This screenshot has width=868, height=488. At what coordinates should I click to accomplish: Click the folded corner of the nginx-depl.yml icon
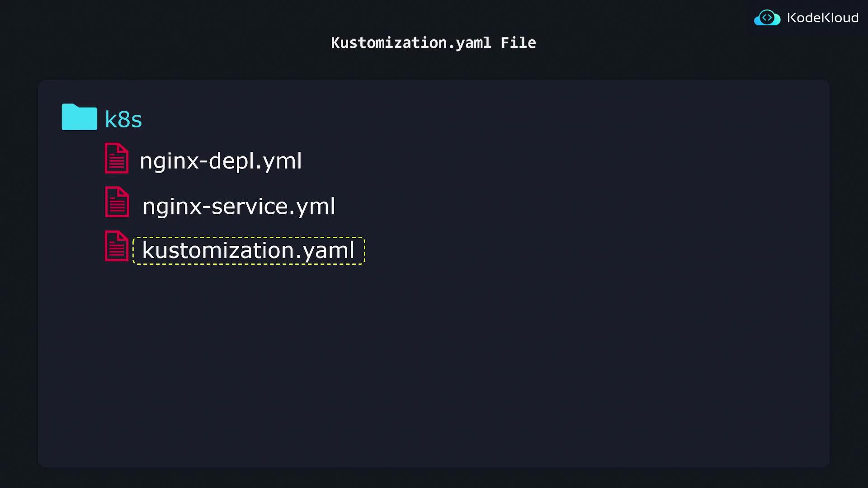pos(123,149)
